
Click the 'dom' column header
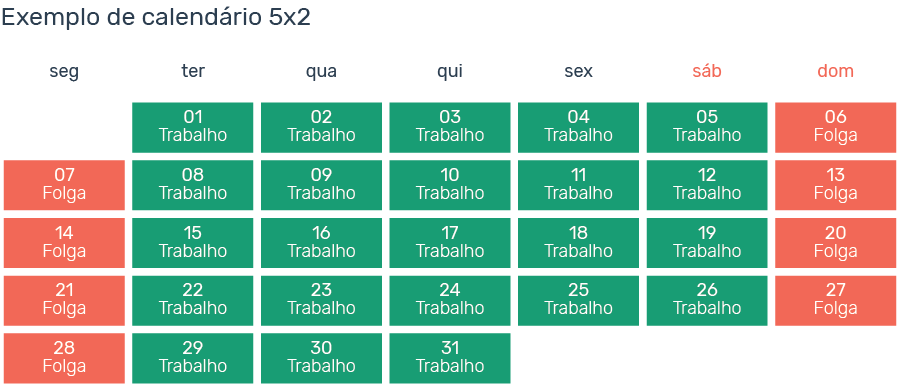[835, 71]
